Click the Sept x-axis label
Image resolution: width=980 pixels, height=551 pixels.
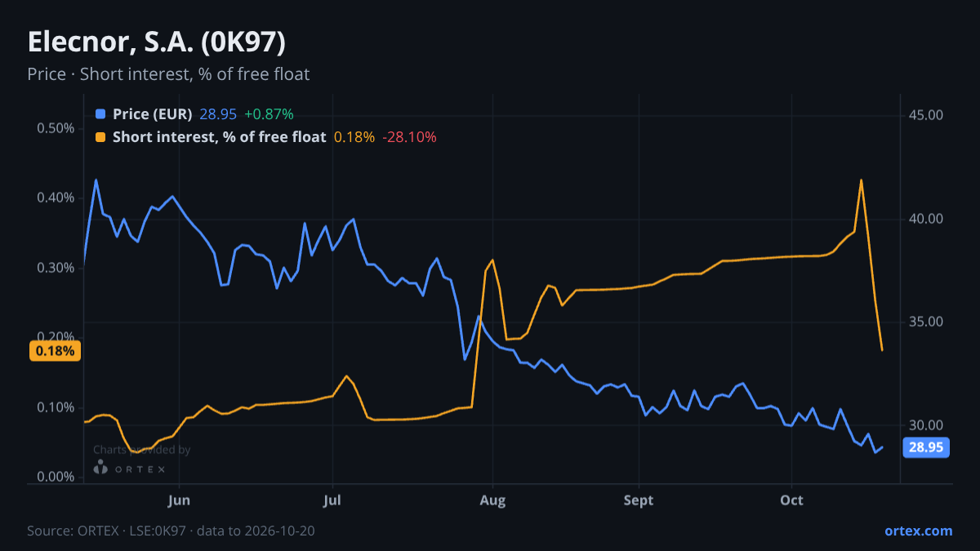[x=639, y=500]
